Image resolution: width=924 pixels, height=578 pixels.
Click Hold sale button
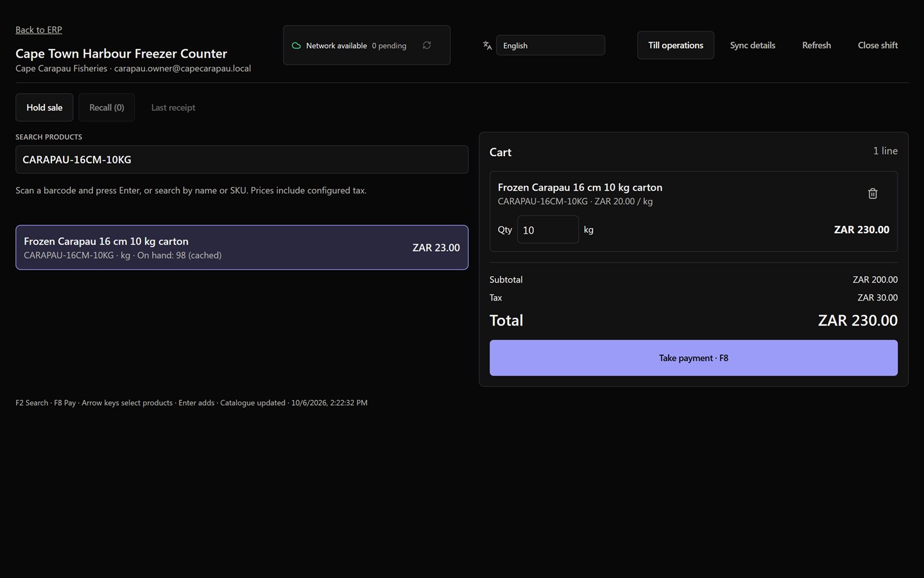click(x=44, y=108)
